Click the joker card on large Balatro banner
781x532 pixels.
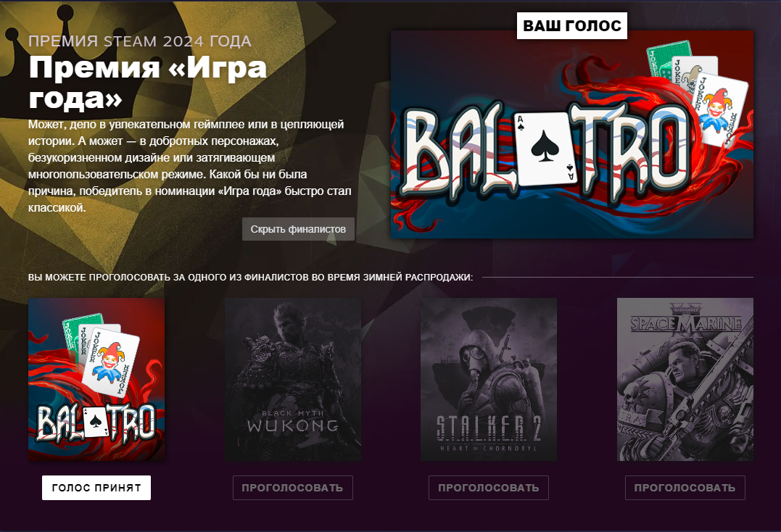pos(720,109)
